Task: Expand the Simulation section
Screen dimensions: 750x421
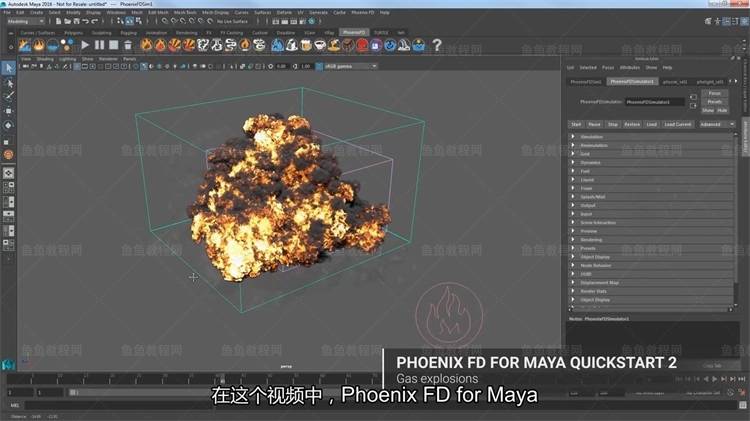Action: [651, 137]
